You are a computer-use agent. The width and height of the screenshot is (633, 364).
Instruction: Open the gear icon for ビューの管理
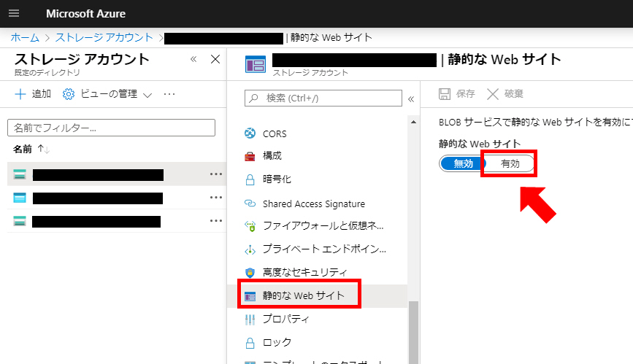click(x=68, y=94)
